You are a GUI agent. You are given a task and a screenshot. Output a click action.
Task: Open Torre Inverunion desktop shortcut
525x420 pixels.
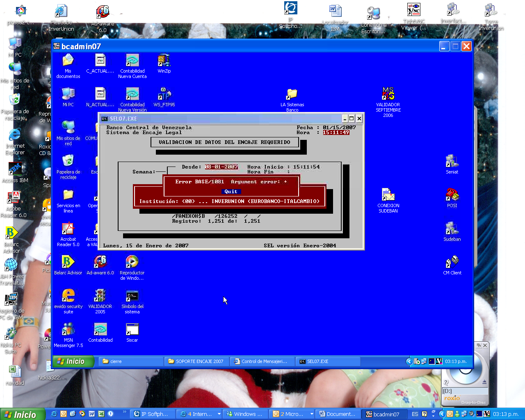pyautogui.click(x=491, y=17)
